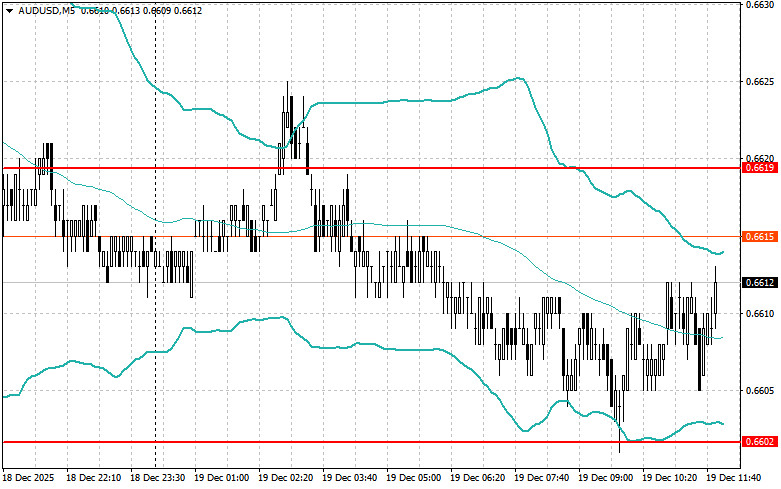781x489 pixels.
Task: Click the 18 Dec 22:10 time label
Action: [93, 478]
